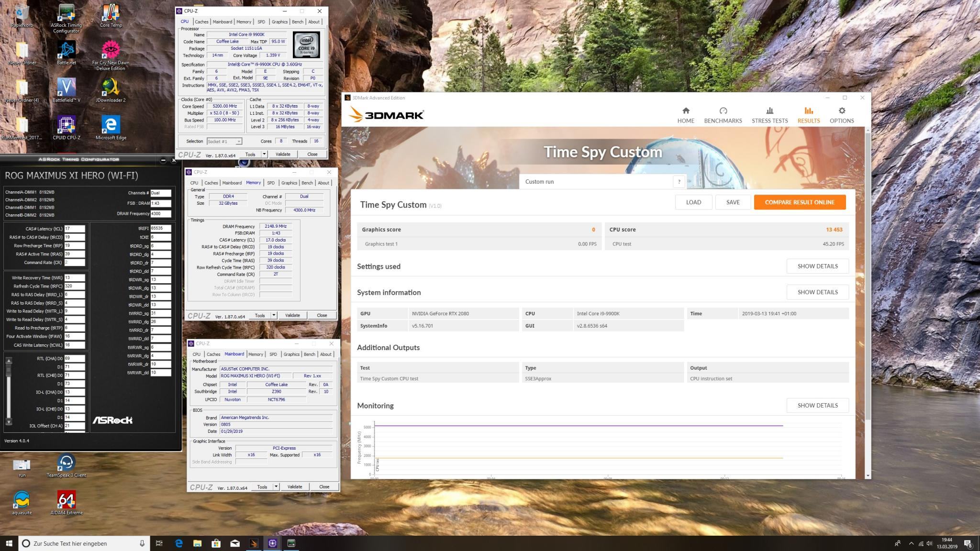
Task: Launch the CPUID CPU-Z desktop shortcut
Action: click(x=66, y=128)
